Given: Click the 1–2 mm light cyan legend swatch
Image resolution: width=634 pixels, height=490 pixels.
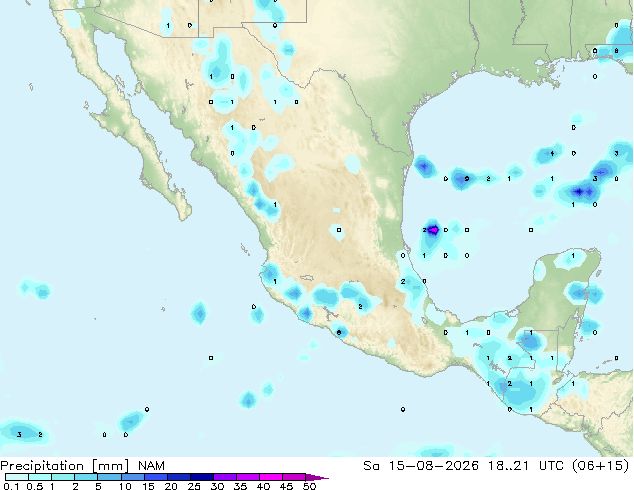Looking at the screenshot, I should [63, 477].
